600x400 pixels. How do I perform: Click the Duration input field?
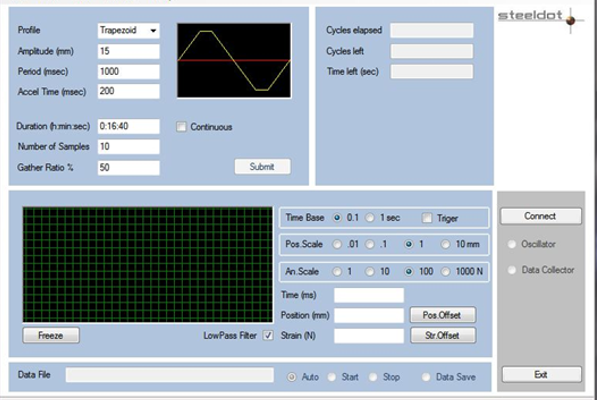(128, 127)
